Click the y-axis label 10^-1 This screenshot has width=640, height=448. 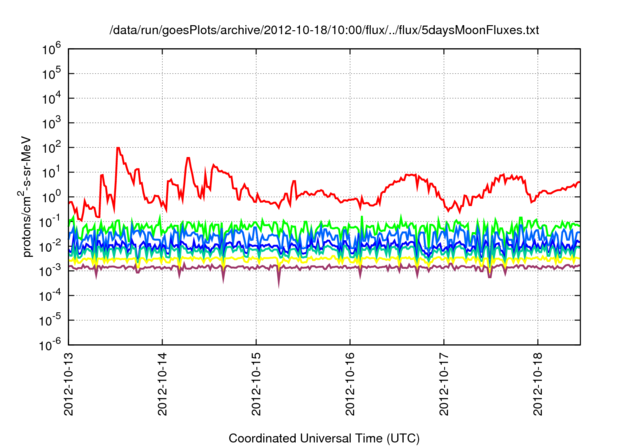(50, 222)
